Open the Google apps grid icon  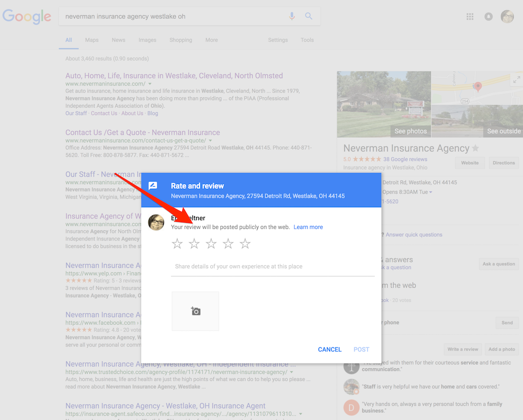click(470, 17)
